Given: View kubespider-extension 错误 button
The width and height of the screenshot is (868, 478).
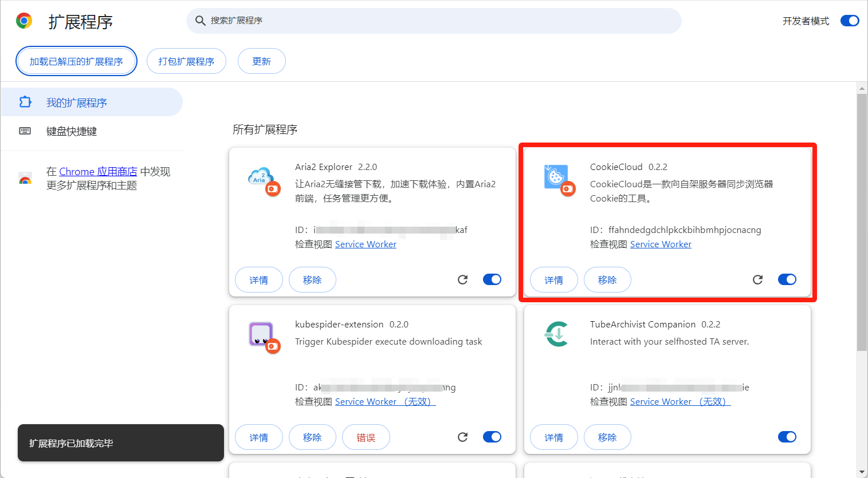Looking at the screenshot, I should tap(366, 437).
